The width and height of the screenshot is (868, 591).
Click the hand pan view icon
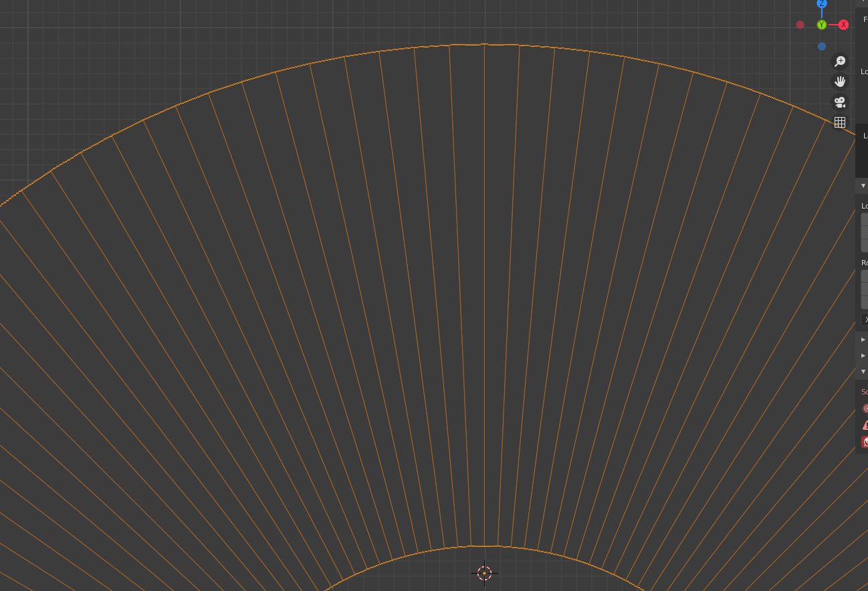[840, 82]
